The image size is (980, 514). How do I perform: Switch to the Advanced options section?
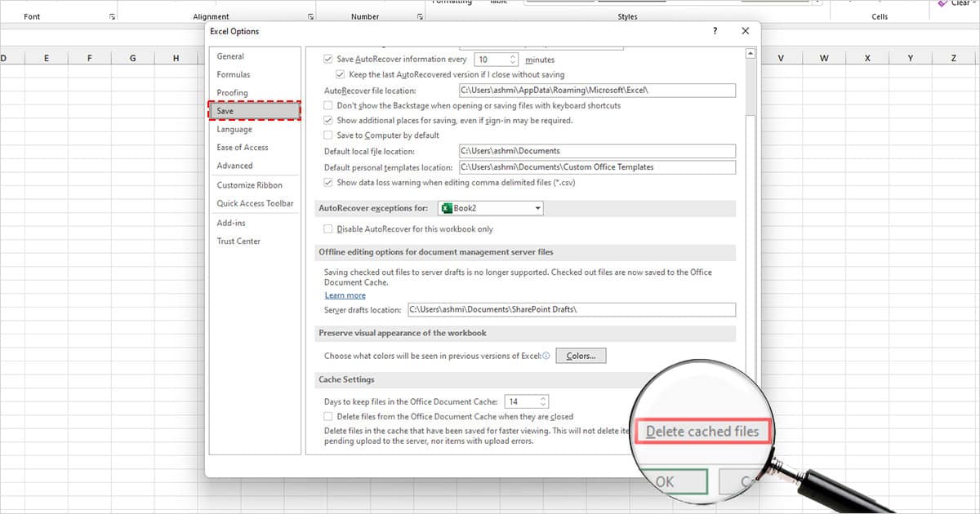pyautogui.click(x=235, y=166)
